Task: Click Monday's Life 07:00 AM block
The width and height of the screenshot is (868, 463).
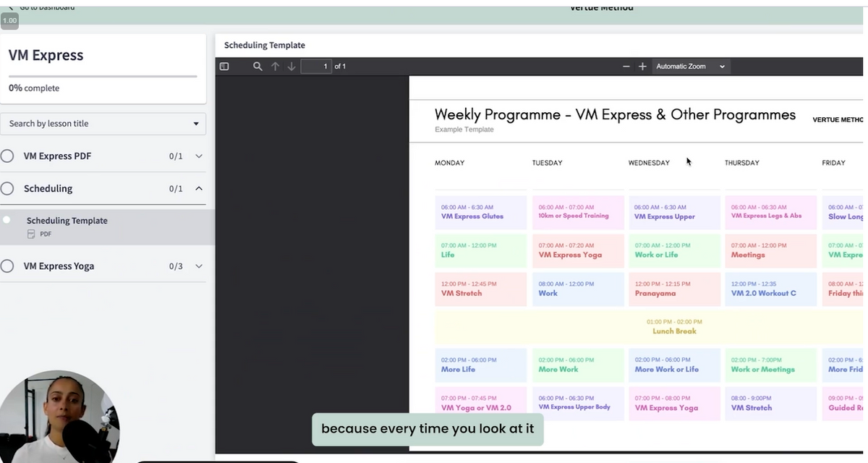Action: [481, 250]
